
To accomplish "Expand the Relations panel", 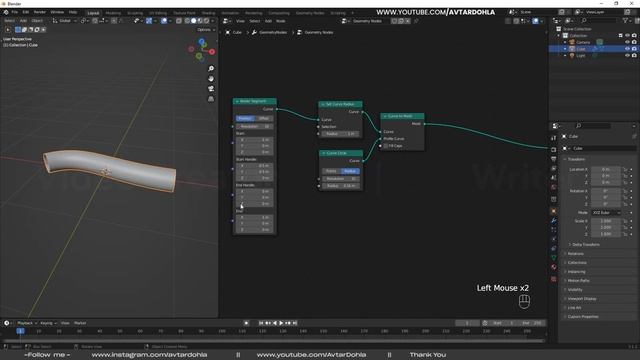I will (x=576, y=253).
